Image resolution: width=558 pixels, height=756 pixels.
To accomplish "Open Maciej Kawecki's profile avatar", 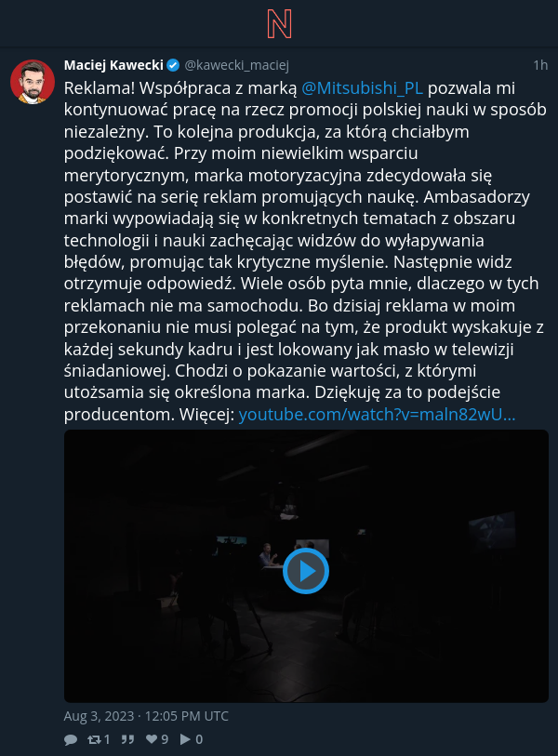I will tap(33, 82).
